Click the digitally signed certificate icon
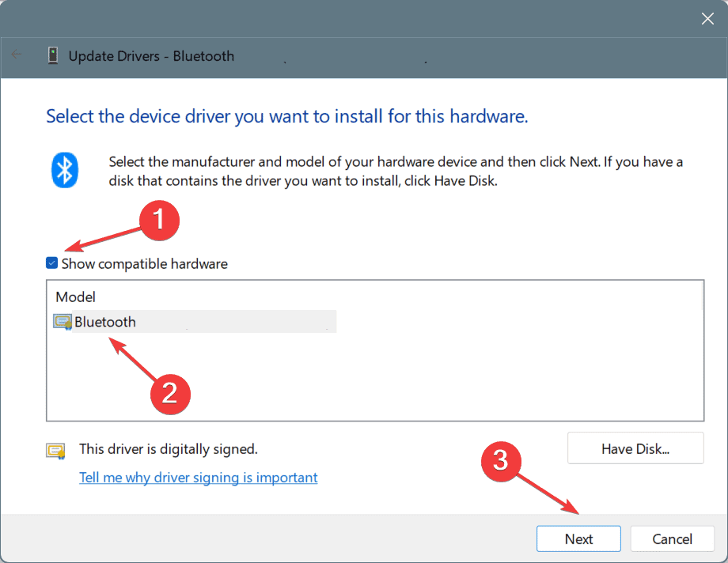Viewport: 728px width, 563px height. [x=55, y=451]
